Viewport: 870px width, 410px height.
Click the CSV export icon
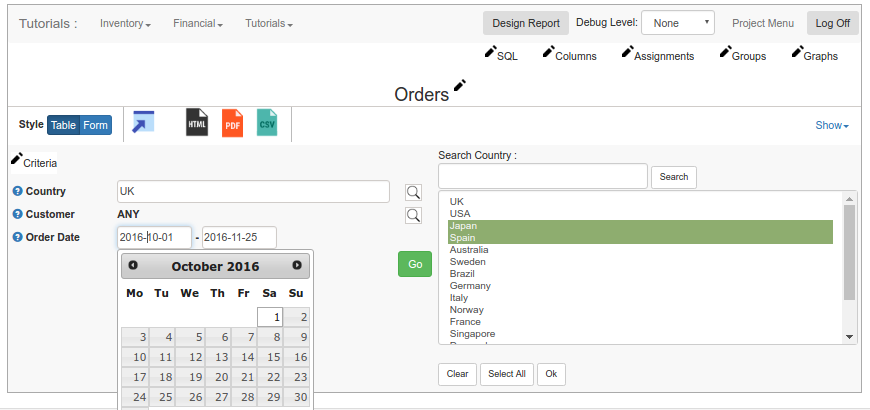click(267, 123)
